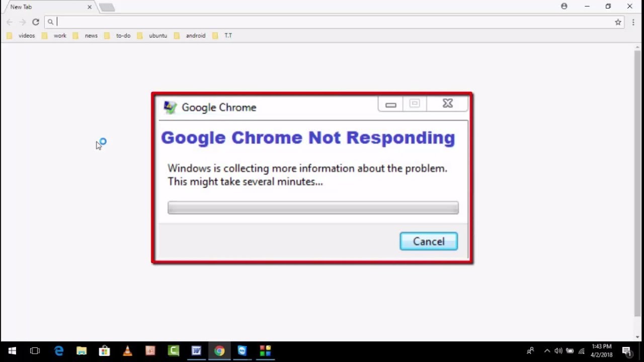Click the vertical scrollbar thumb
Screen dimensions: 644x362
click(x=638, y=184)
